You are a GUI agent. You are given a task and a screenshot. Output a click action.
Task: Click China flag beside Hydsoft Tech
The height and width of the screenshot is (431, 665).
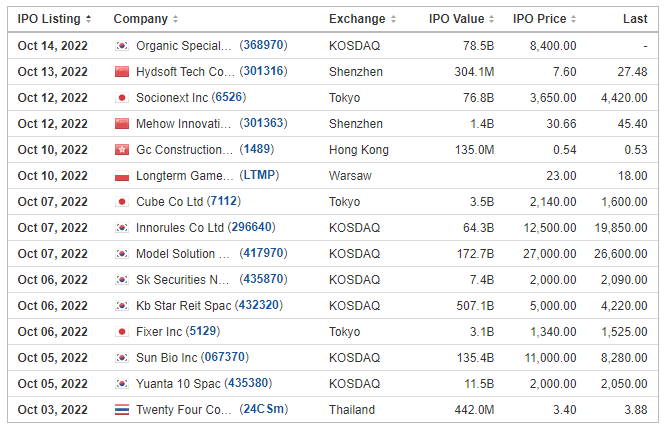pyautogui.click(x=122, y=71)
